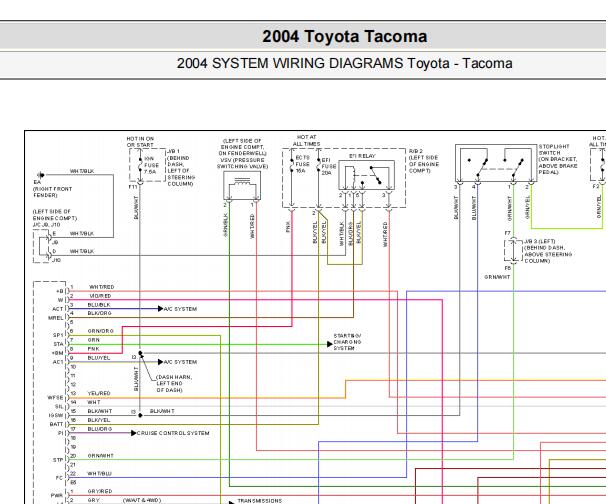Click the "2004 Toyota Tacoma" page title
606x504 pixels.
point(344,37)
